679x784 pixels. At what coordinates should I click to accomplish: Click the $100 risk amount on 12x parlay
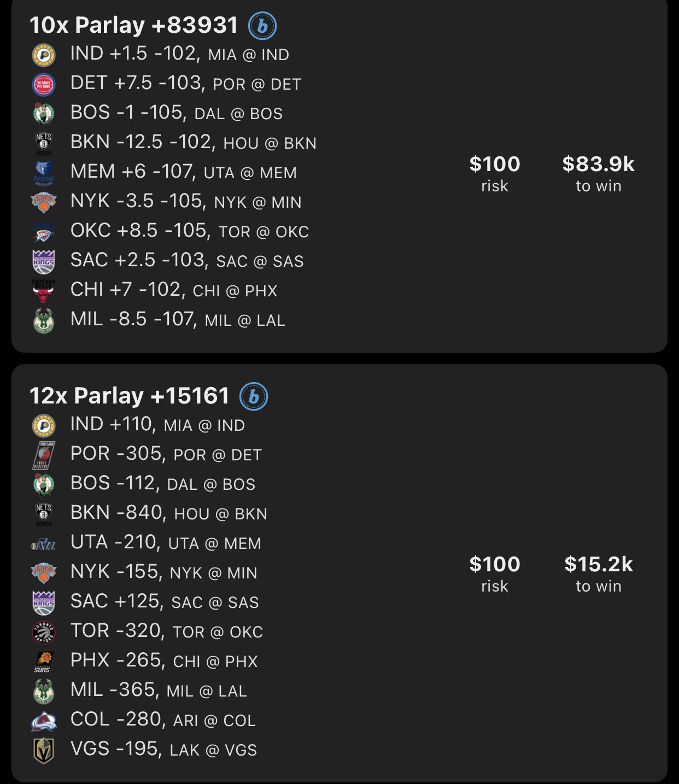[494, 564]
